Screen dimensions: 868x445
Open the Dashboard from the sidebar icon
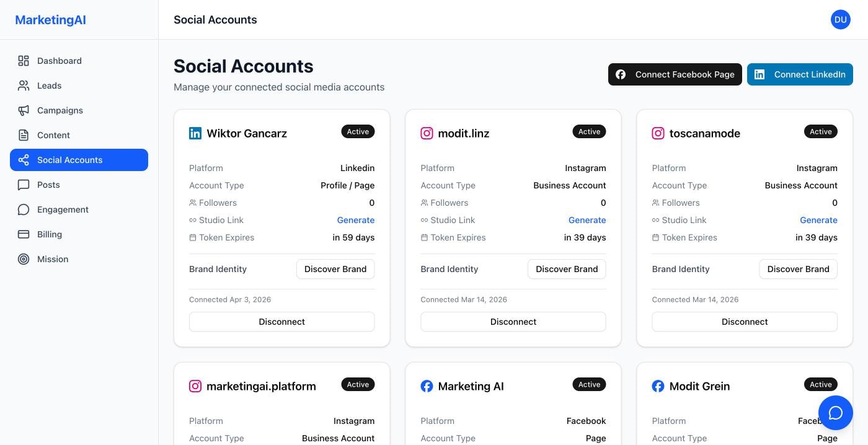tap(24, 61)
